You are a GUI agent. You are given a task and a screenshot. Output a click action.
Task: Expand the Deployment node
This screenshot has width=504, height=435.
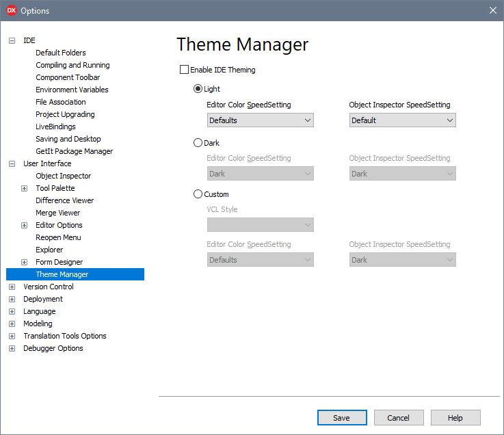click(12, 300)
